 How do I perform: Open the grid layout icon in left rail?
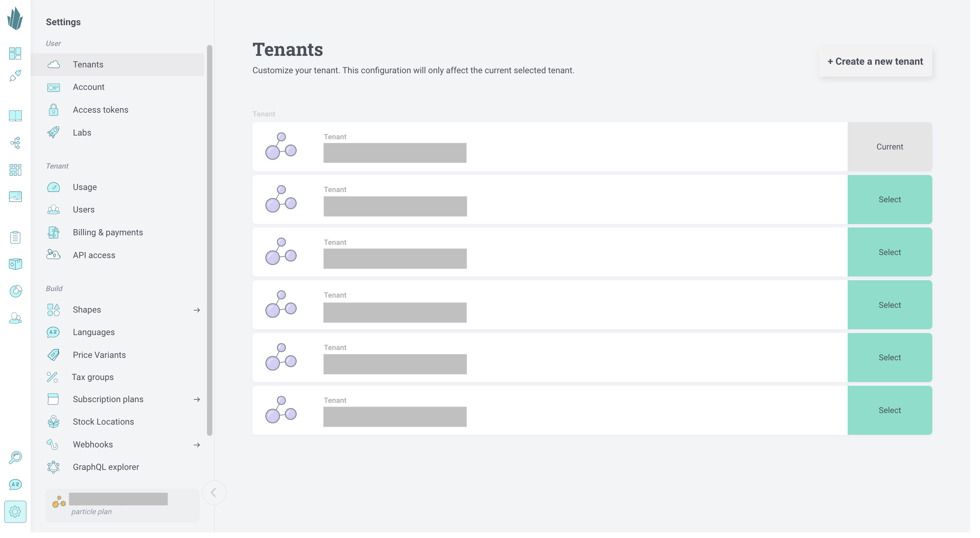15,170
